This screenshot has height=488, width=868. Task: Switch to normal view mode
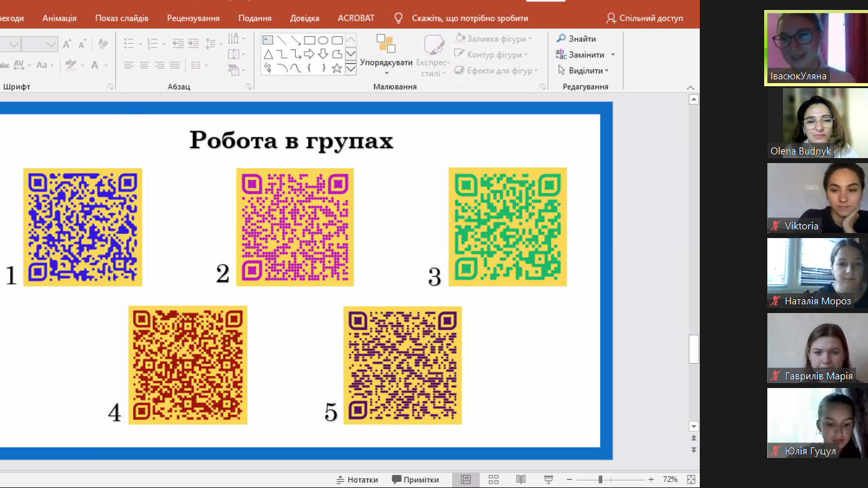(466, 479)
